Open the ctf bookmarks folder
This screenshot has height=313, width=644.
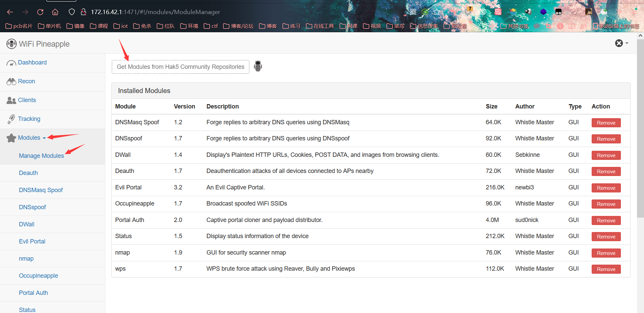pyautogui.click(x=211, y=26)
